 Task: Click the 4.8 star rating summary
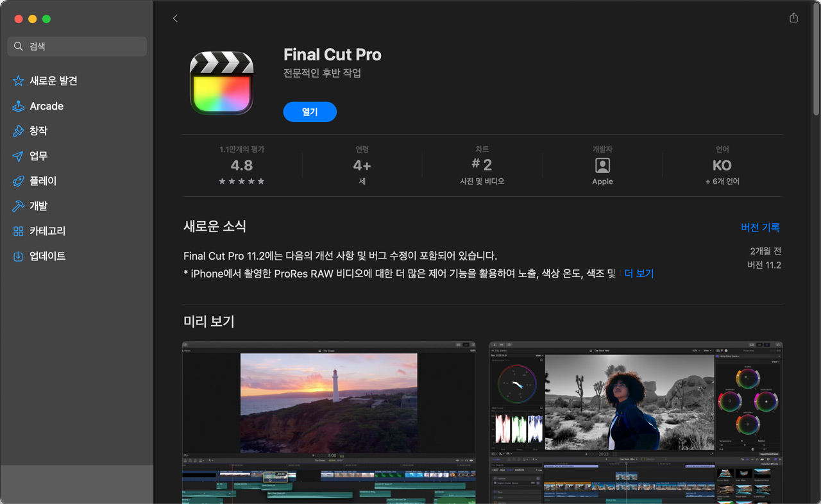pos(242,165)
